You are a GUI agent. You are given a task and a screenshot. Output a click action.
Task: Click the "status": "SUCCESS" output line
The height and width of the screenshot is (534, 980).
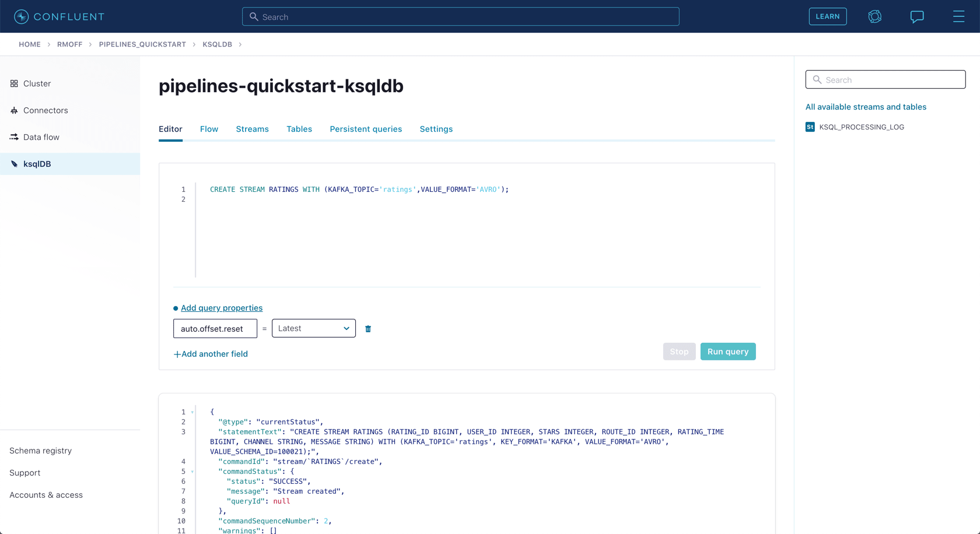tap(269, 482)
